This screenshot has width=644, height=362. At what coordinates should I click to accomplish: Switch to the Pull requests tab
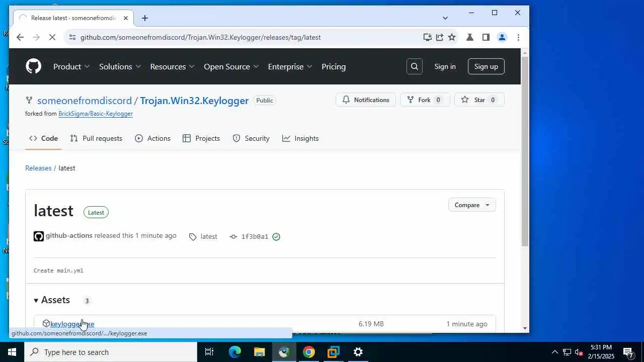click(96, 138)
